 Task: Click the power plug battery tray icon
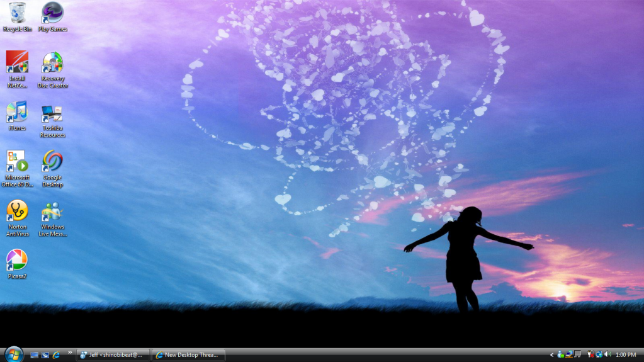pyautogui.click(x=590, y=354)
